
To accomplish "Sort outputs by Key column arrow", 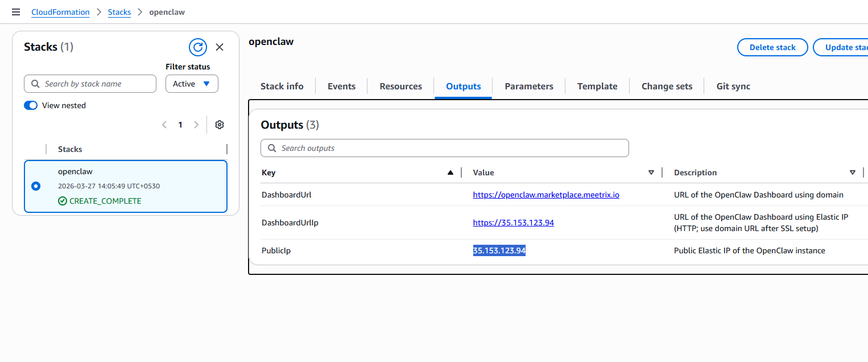I will (450, 172).
